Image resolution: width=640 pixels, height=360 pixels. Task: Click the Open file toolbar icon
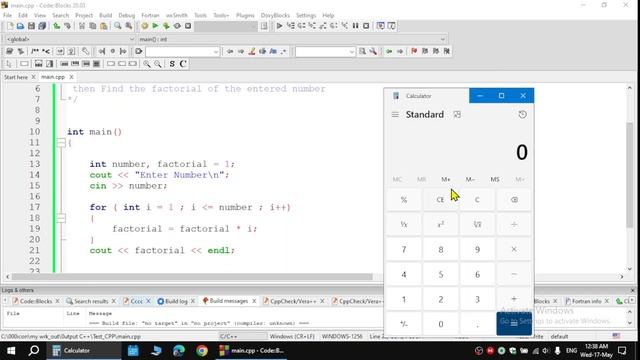(20, 26)
